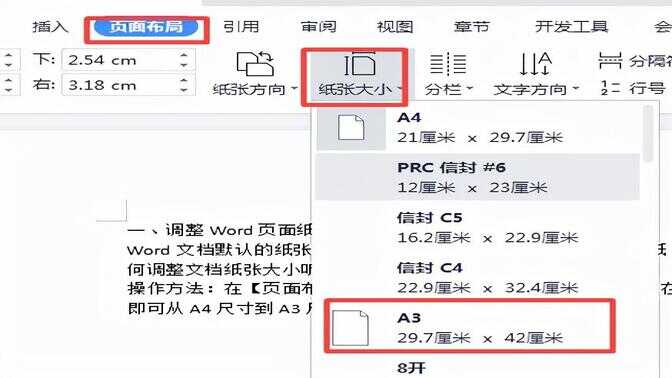Click the A4 page thumbnail icon

[351, 128]
